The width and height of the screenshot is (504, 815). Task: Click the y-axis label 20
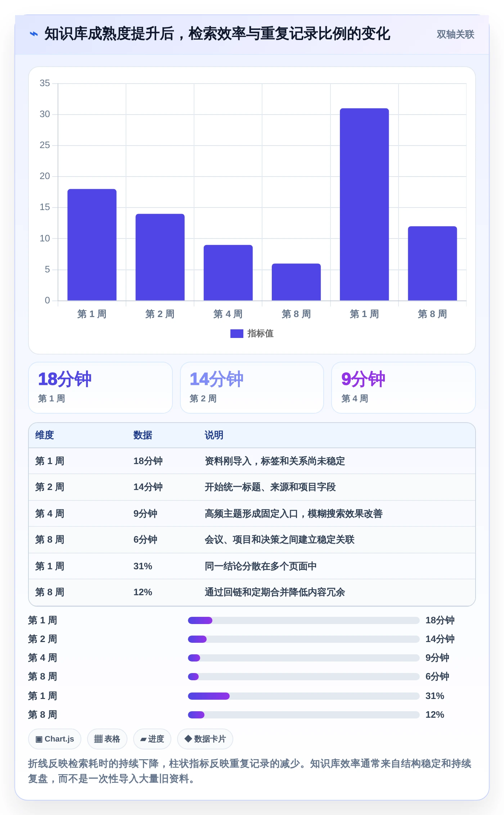pos(45,176)
